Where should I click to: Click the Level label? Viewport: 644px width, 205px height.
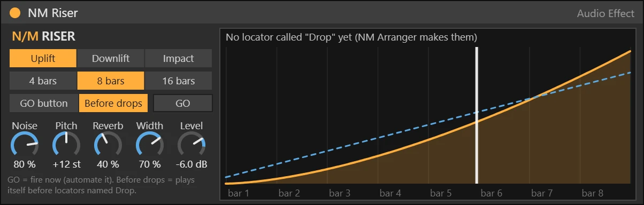[x=191, y=126]
